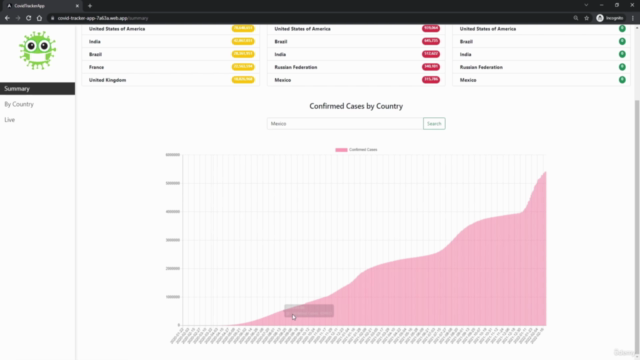The width and height of the screenshot is (640, 360).
Task: Click yellow badge beside United Kingdom
Action: [243, 80]
